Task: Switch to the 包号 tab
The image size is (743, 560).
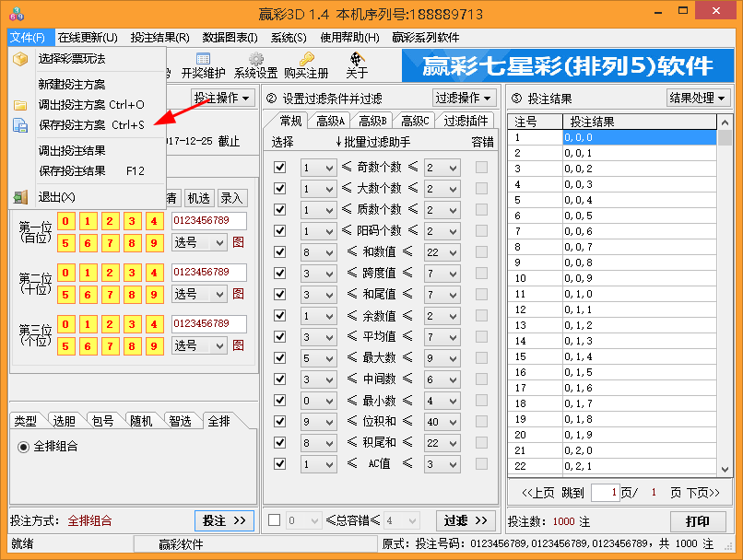Action: coord(102,421)
